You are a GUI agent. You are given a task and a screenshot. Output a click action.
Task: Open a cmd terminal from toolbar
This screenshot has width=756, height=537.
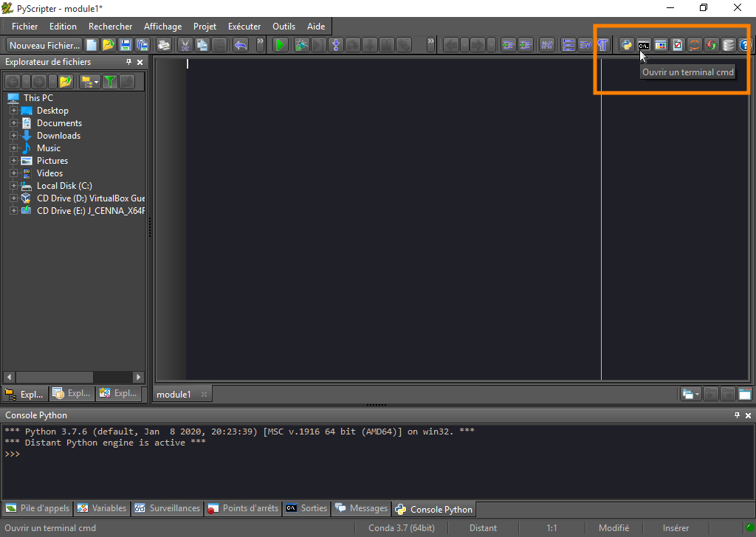coord(644,45)
